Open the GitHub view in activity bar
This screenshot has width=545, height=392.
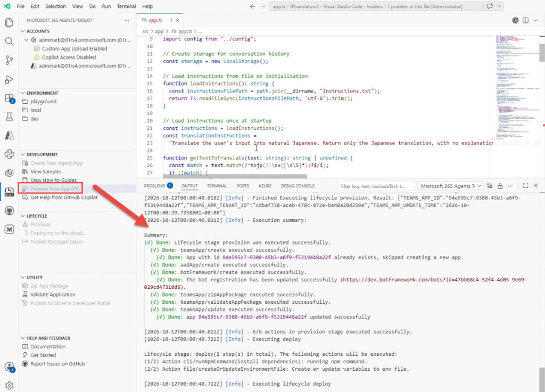coord(9,211)
